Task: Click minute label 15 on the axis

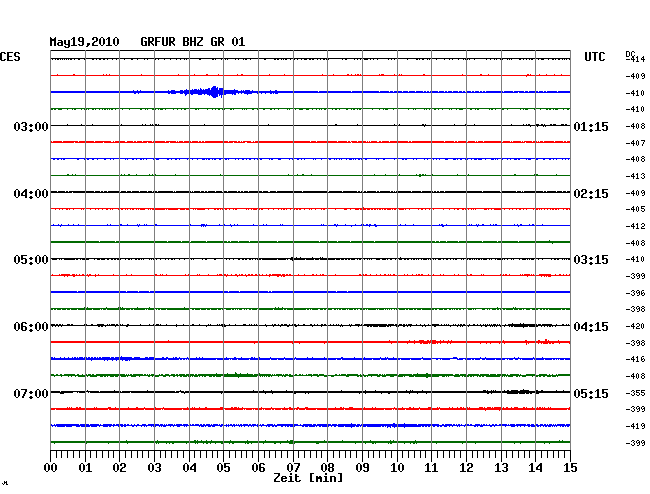Action: pos(570,468)
